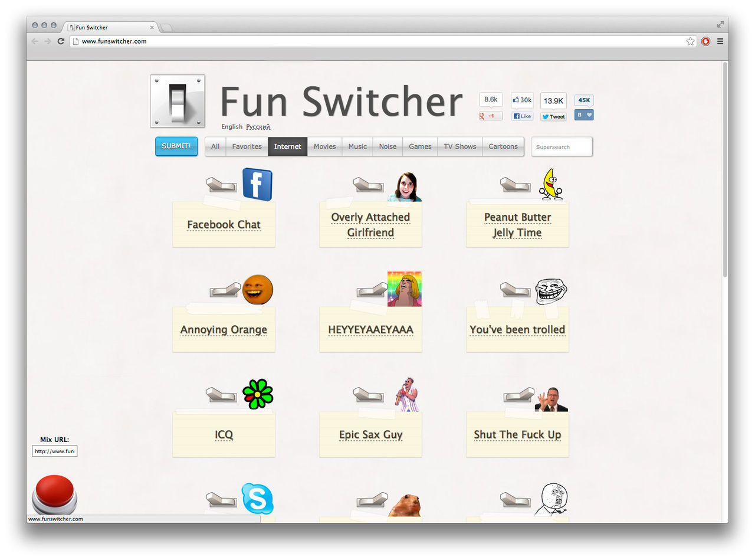This screenshot has width=755, height=560.
Task: Click the prairie dog picture
Action: (404, 506)
